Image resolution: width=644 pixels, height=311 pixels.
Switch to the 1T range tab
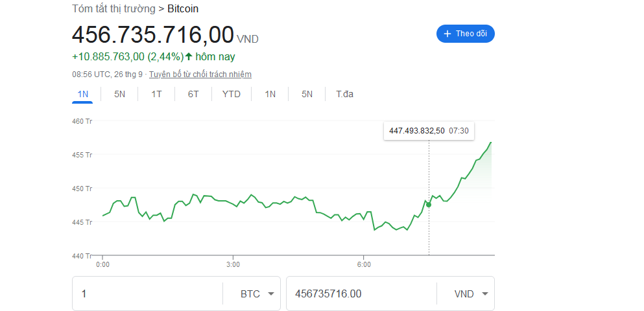(x=156, y=95)
